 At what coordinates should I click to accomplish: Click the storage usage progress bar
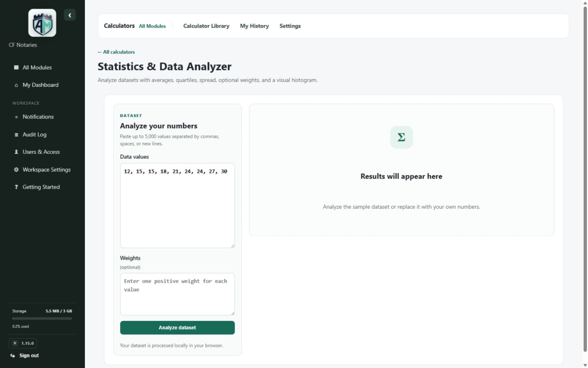(x=42, y=319)
